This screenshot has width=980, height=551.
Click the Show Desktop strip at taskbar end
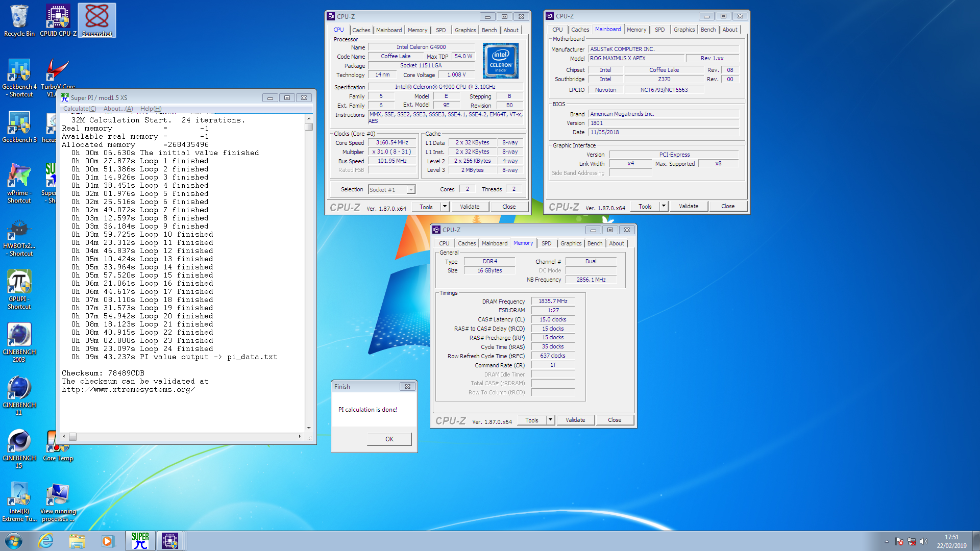click(976, 541)
